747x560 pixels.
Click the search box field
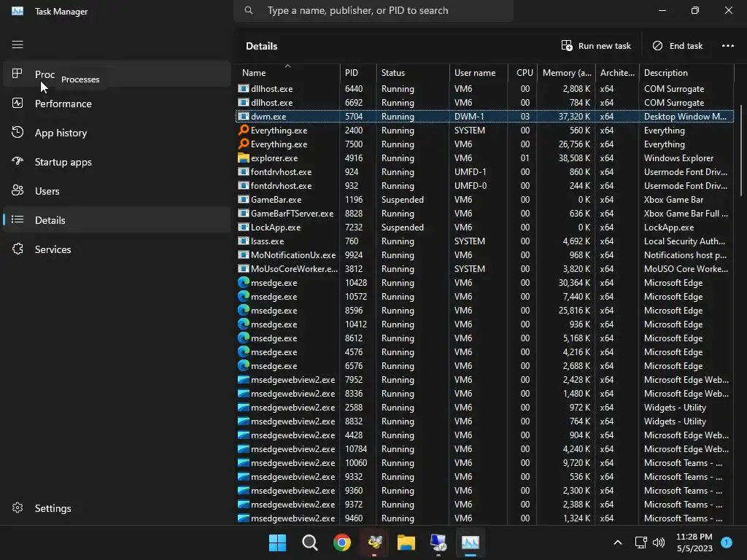[x=373, y=10]
